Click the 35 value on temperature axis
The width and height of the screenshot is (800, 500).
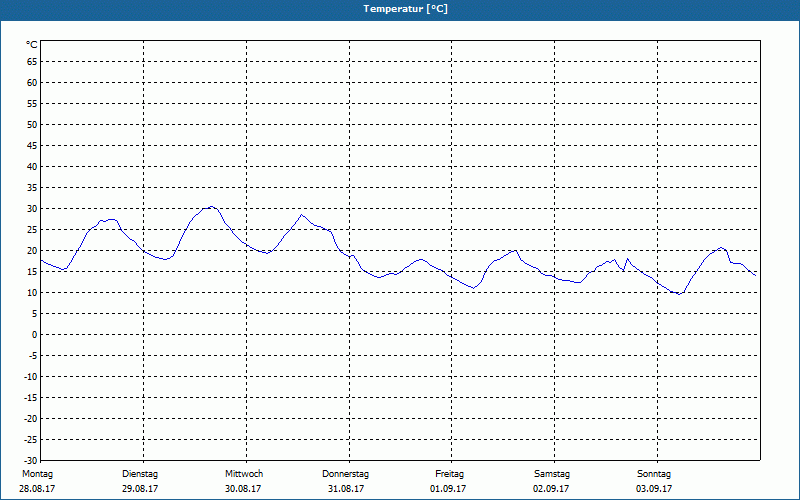point(32,188)
